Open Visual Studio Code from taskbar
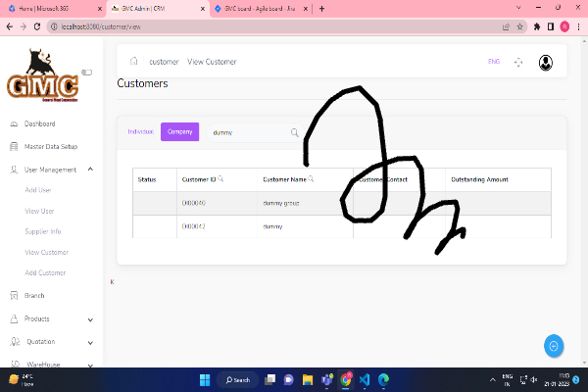 point(363,379)
